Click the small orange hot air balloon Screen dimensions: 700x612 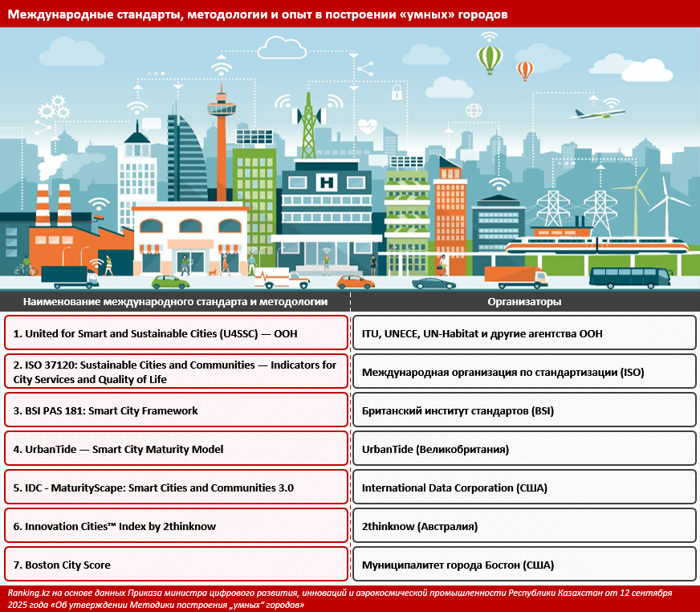pyautogui.click(x=525, y=71)
